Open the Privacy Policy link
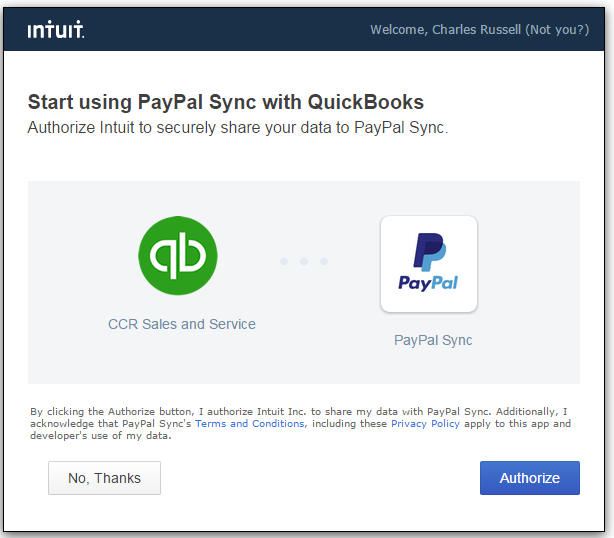The height and width of the screenshot is (538, 614). tap(425, 424)
